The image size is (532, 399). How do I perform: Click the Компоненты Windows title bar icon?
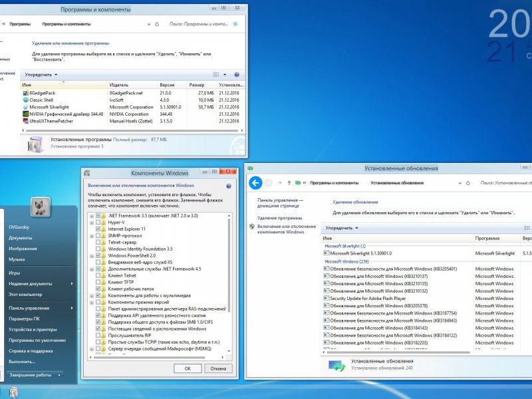click(x=87, y=173)
